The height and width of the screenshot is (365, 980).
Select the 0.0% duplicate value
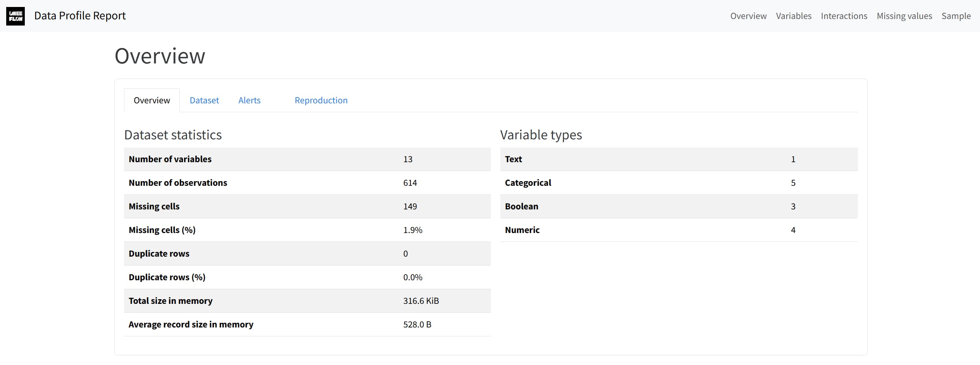(x=413, y=277)
